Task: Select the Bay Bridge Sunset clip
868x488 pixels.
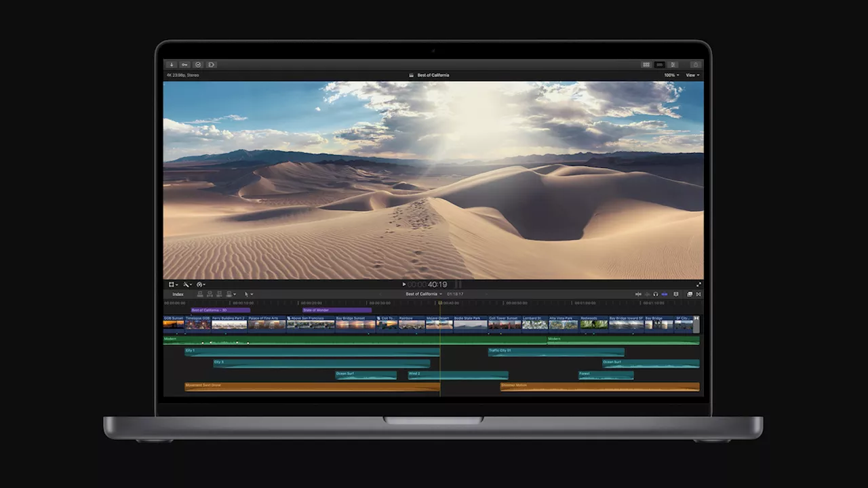Action: (355, 325)
